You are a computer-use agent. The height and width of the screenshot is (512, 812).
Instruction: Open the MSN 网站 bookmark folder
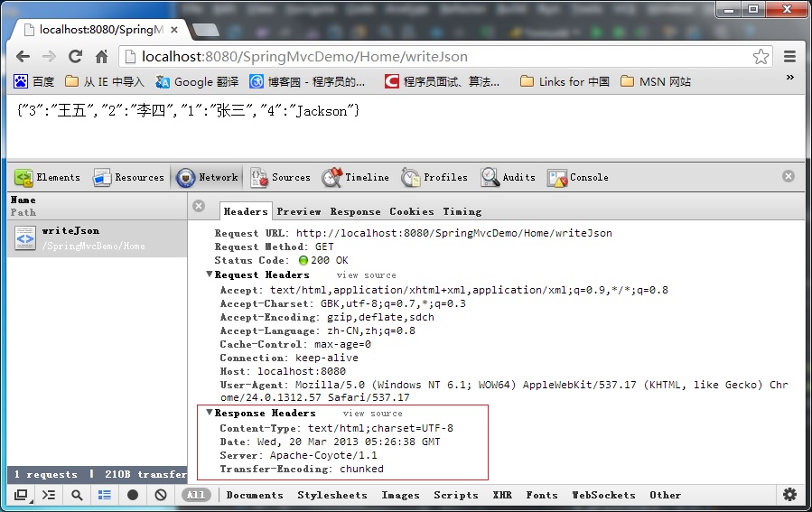[x=656, y=82]
